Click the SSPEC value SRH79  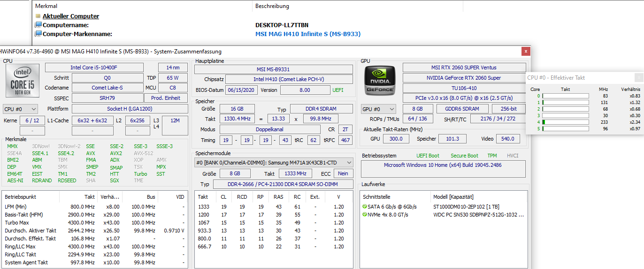(107, 98)
